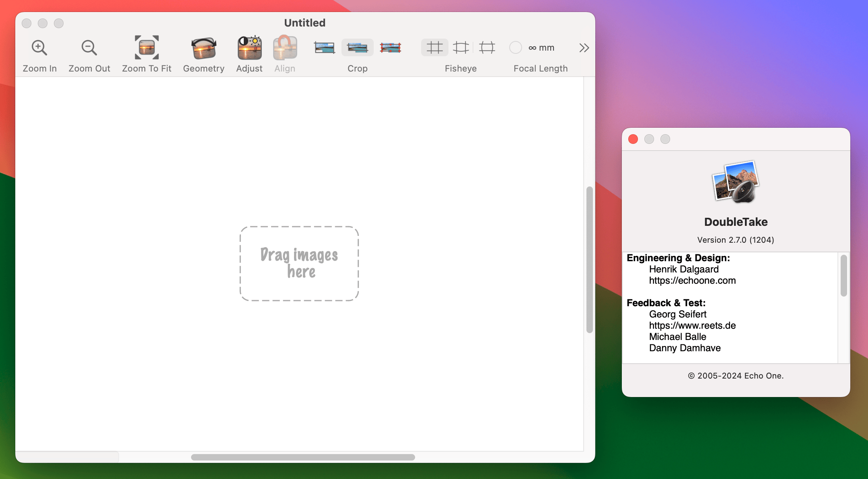Select the straight-grid Fisheye mode
The width and height of the screenshot is (868, 479).
pyautogui.click(x=434, y=48)
